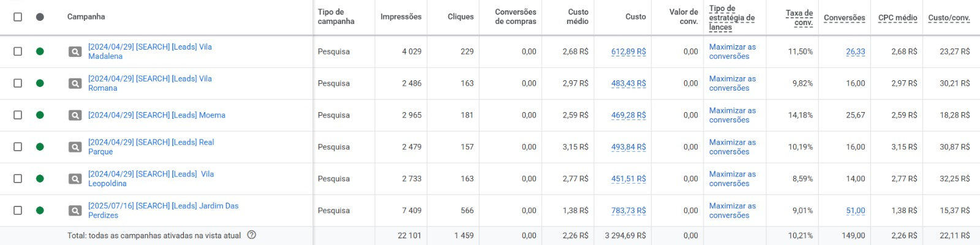Click green status dot of Vila Romana campaign
Screen dimensions: 980x245
pyautogui.click(x=40, y=83)
